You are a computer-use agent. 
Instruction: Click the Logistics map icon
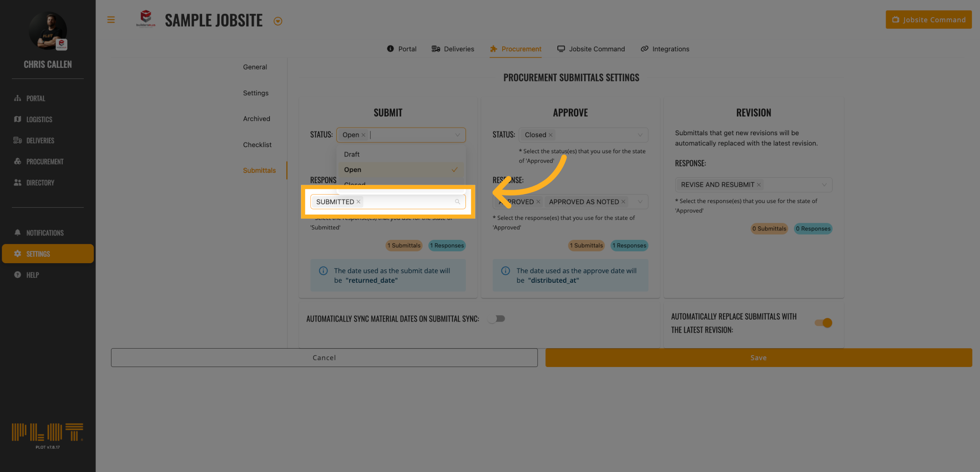click(x=18, y=119)
